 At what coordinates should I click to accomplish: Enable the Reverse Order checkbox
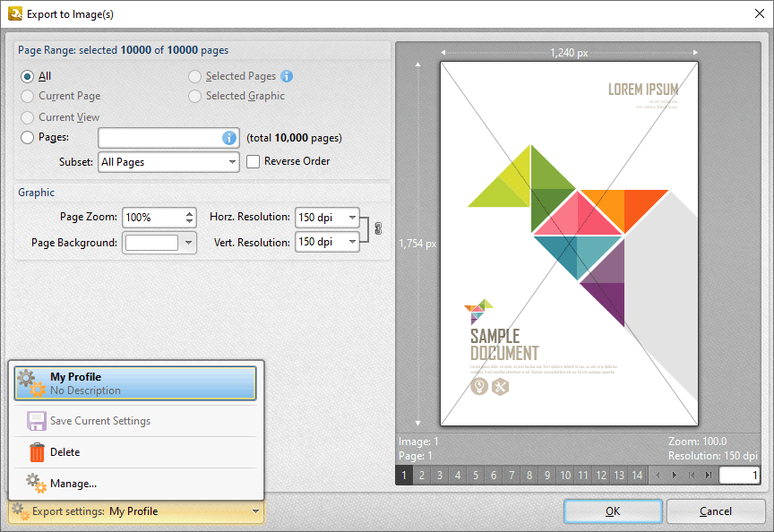click(253, 161)
